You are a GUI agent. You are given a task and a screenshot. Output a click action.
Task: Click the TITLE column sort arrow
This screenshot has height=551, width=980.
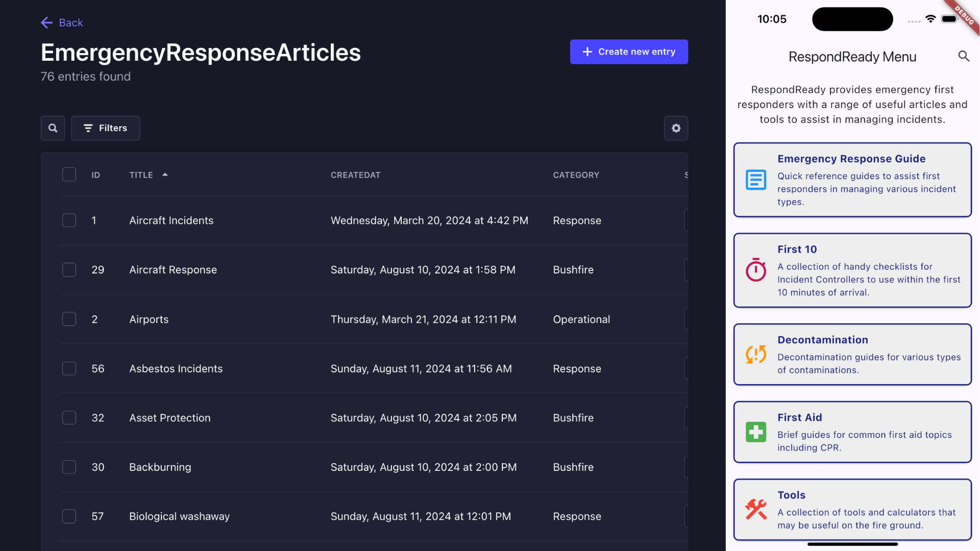165,174
